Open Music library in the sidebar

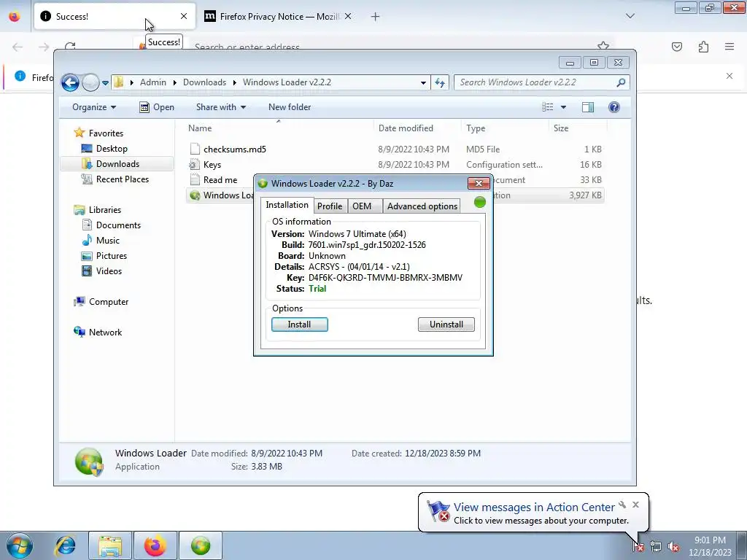tap(101, 241)
